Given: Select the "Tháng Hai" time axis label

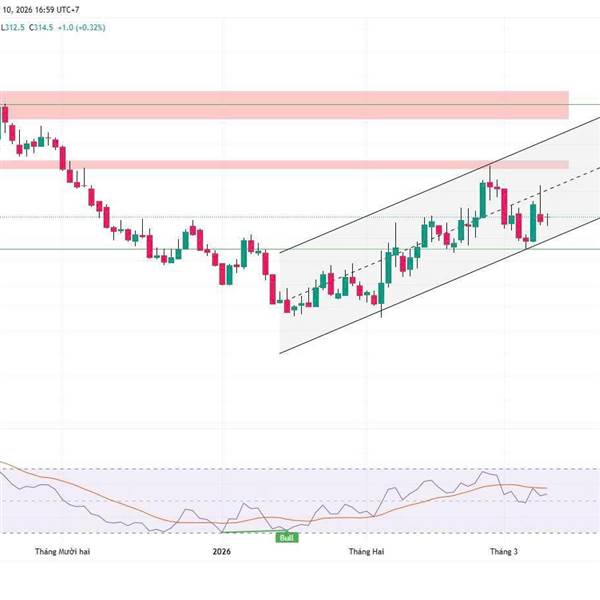Looking at the screenshot, I should [x=366, y=551].
